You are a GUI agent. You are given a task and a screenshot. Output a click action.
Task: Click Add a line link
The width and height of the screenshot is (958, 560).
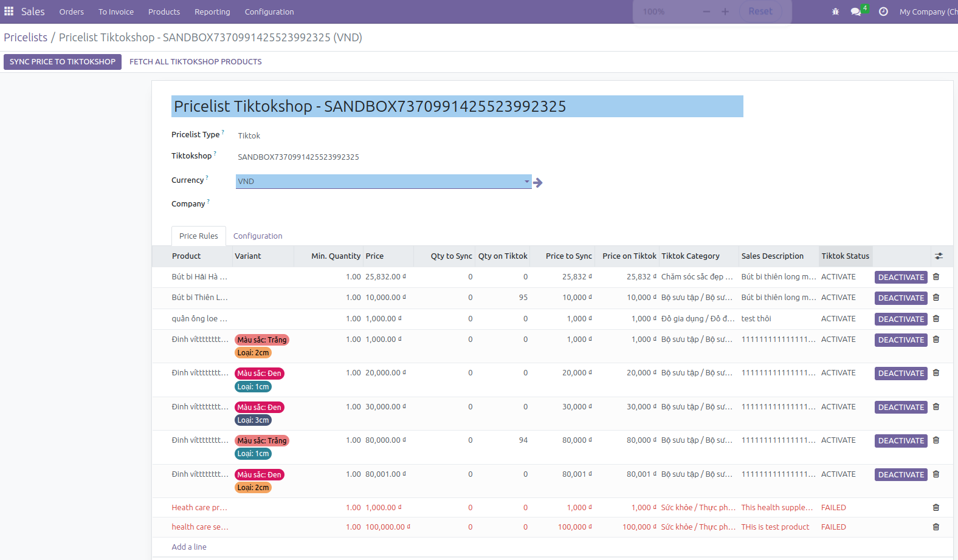(x=189, y=547)
